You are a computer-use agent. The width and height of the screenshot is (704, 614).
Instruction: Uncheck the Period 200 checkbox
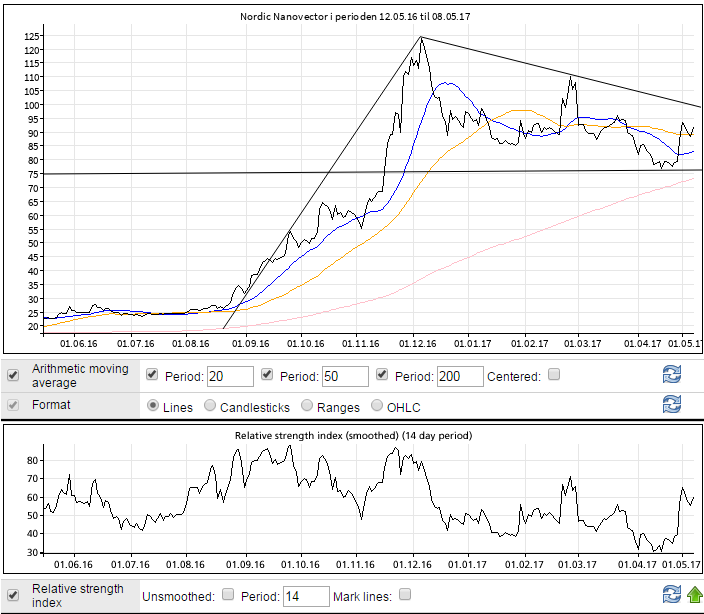[x=382, y=374]
